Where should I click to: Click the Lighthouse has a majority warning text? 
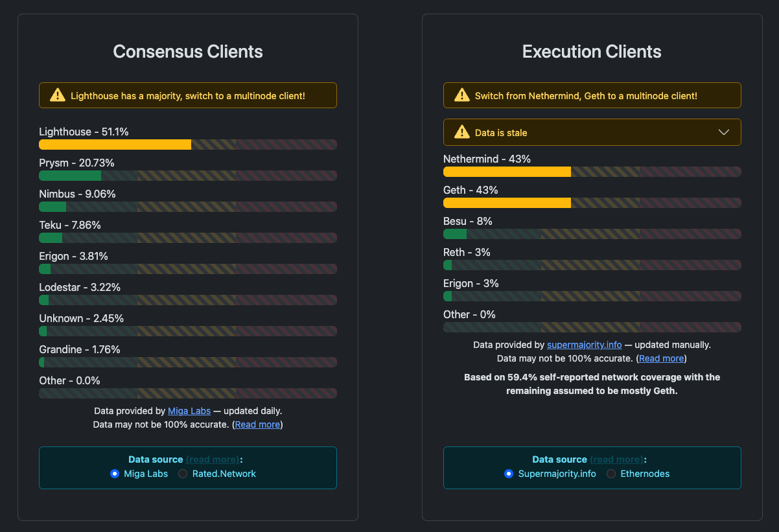[188, 96]
